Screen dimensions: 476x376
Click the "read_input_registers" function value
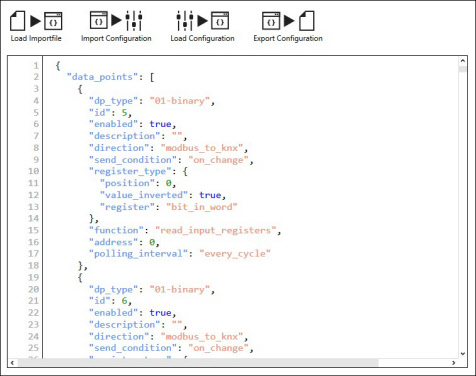[216, 230]
